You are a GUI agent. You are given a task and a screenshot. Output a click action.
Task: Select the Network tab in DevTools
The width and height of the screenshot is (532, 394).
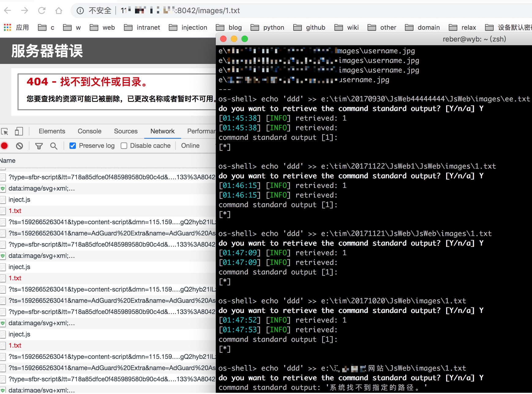(x=163, y=131)
